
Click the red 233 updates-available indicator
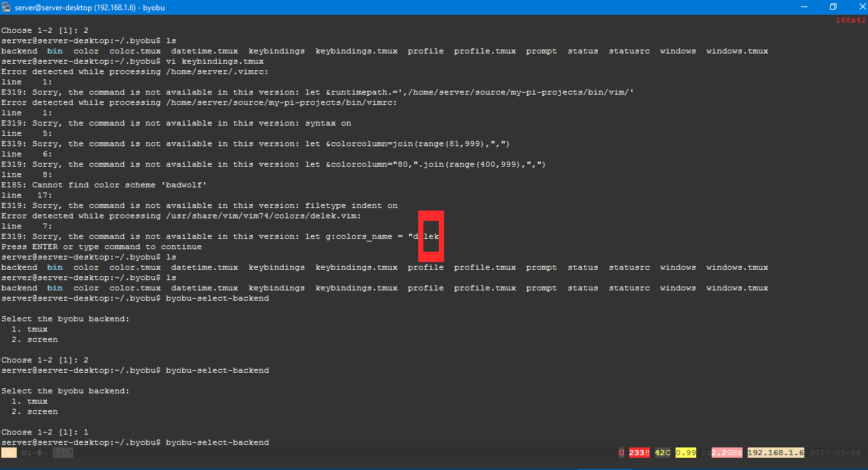point(639,453)
